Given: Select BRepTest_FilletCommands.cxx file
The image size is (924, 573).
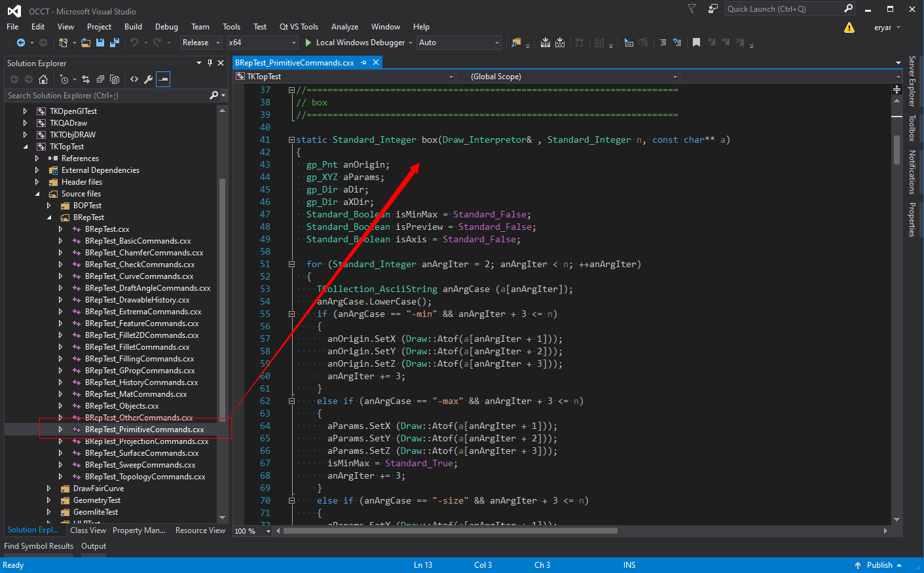Looking at the screenshot, I should [137, 347].
